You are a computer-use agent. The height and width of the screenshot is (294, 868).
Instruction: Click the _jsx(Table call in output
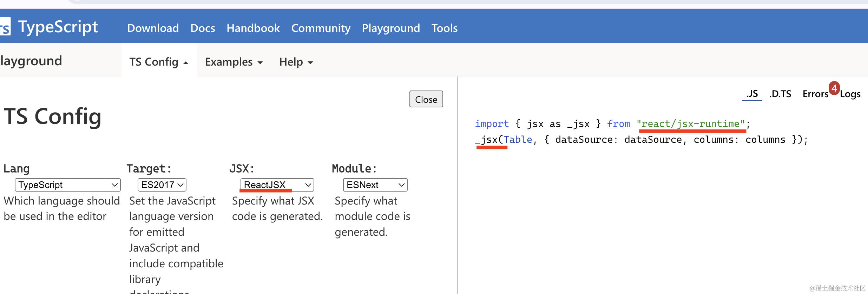pyautogui.click(x=504, y=140)
